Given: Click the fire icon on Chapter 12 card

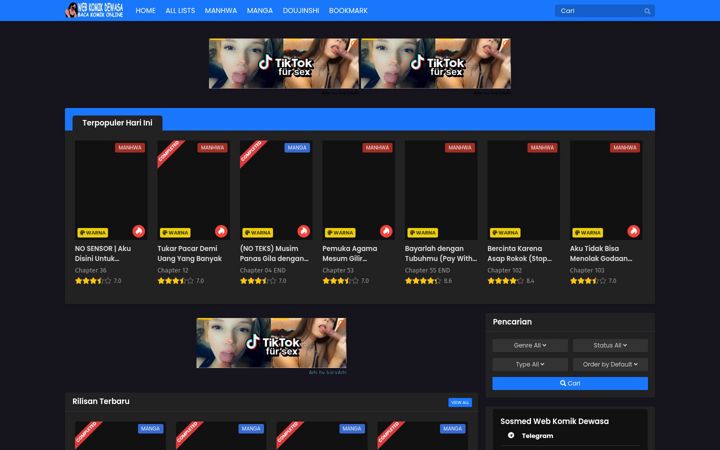Looking at the screenshot, I should (221, 231).
